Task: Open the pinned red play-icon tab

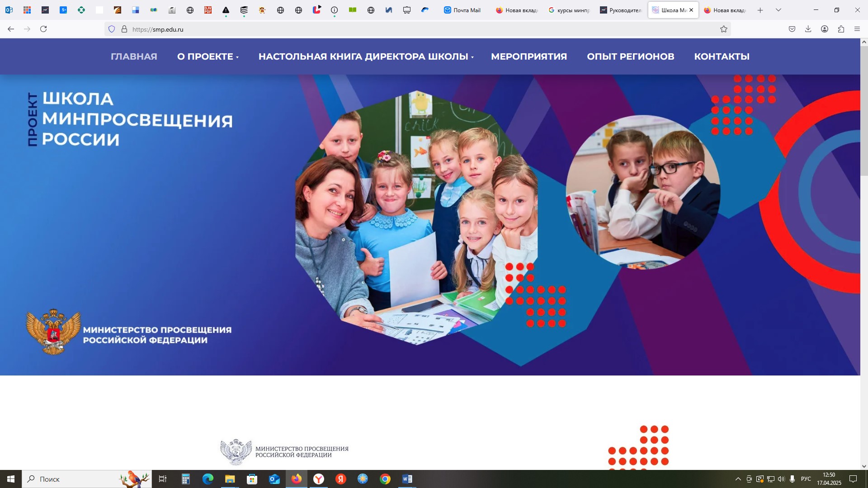Action: click(316, 10)
